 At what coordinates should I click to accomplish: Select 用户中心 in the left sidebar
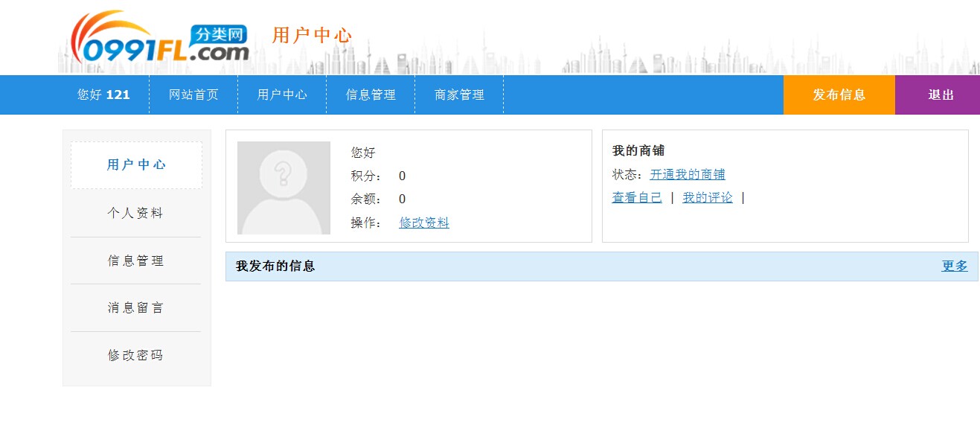[x=136, y=165]
